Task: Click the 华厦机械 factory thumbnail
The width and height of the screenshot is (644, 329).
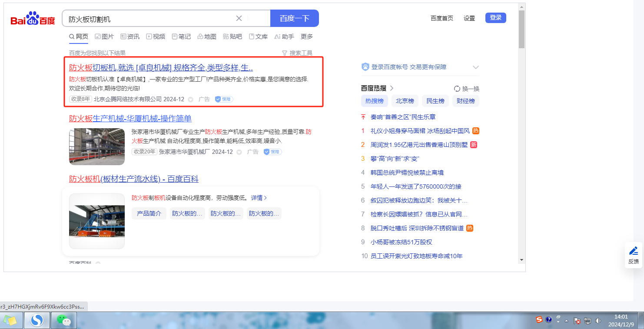Action: [97, 146]
